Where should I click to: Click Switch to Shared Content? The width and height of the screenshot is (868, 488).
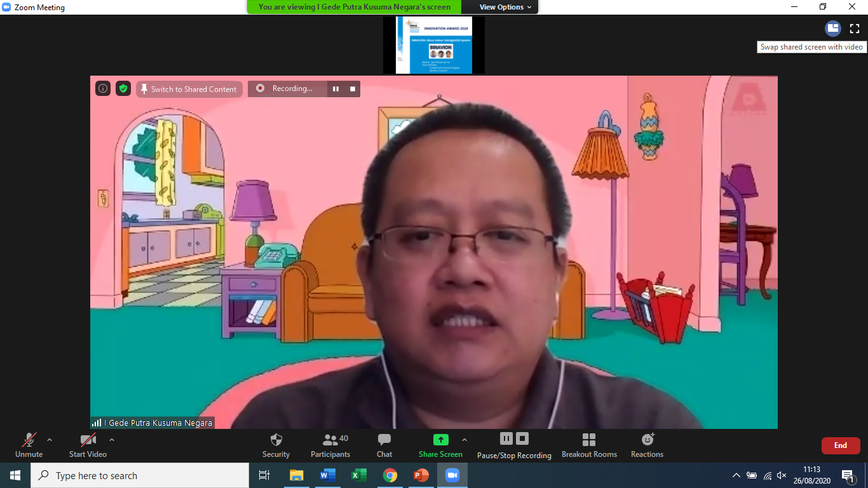189,89
